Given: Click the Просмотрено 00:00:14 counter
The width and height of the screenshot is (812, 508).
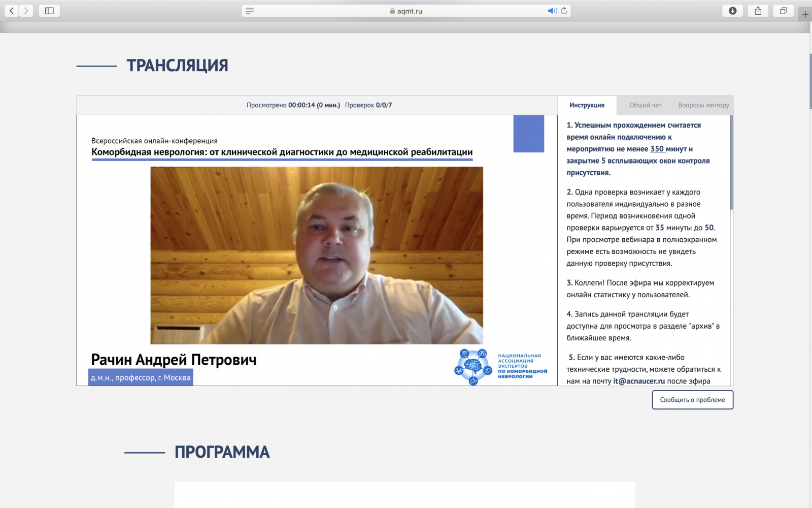Looking at the screenshot, I should pos(293,105).
